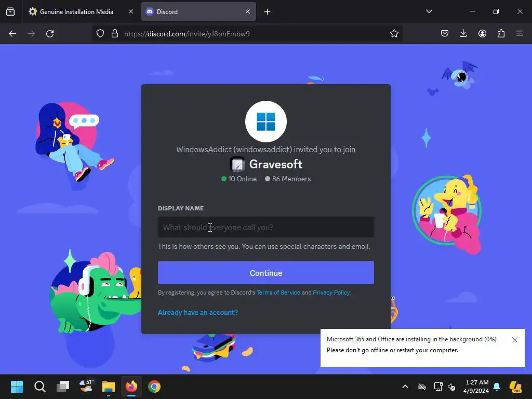532x399 pixels.
Task: Open the notification bell icon
Action: click(497, 387)
